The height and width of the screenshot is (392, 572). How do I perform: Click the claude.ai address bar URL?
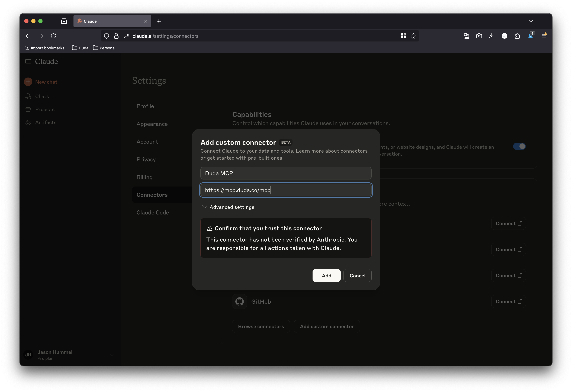165,36
